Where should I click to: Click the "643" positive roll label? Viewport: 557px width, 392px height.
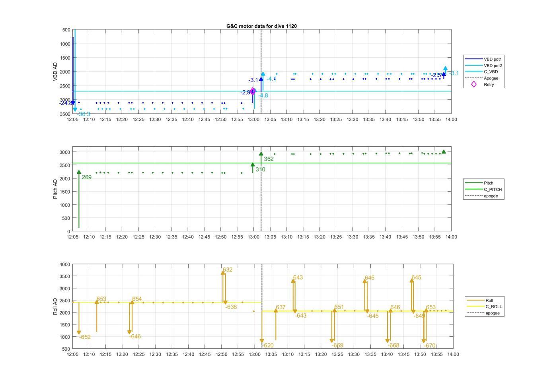(298, 278)
